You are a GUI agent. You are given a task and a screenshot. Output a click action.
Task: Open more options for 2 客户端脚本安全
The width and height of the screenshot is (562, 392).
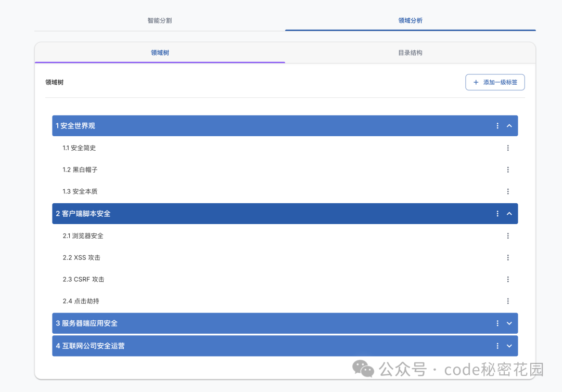[x=497, y=214]
